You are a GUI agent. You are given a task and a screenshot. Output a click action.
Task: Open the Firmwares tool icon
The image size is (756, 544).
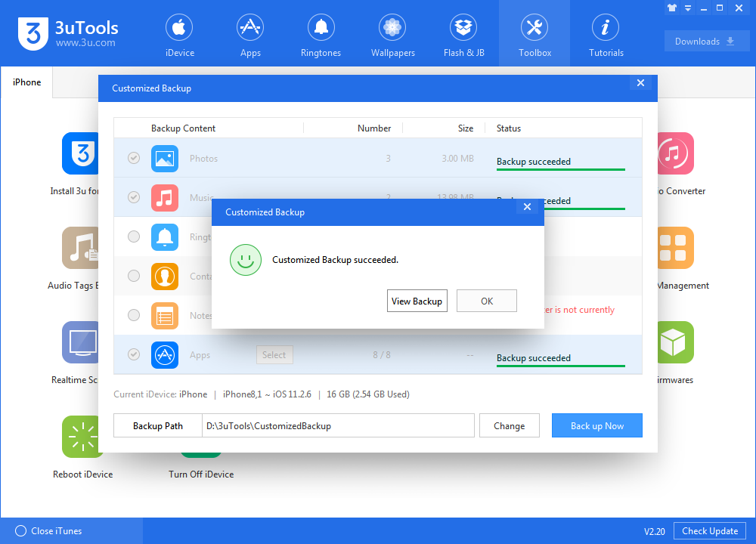tap(675, 342)
